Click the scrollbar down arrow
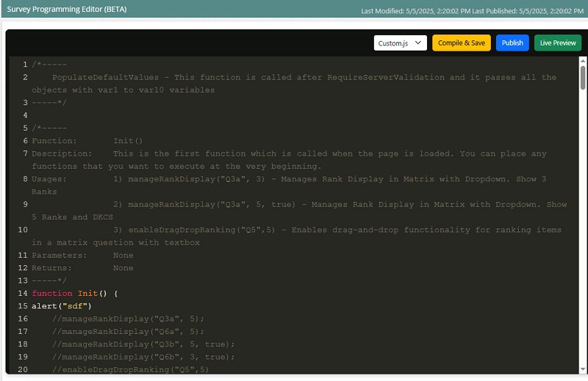 pos(583,369)
